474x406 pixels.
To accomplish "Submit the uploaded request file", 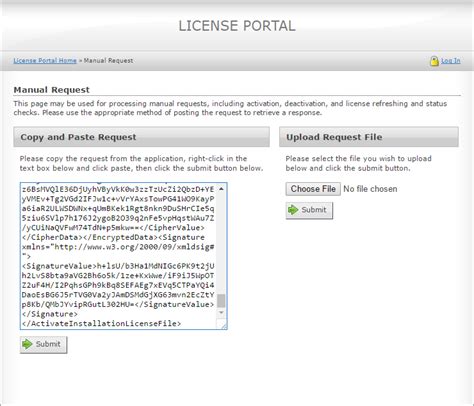I will click(309, 210).
